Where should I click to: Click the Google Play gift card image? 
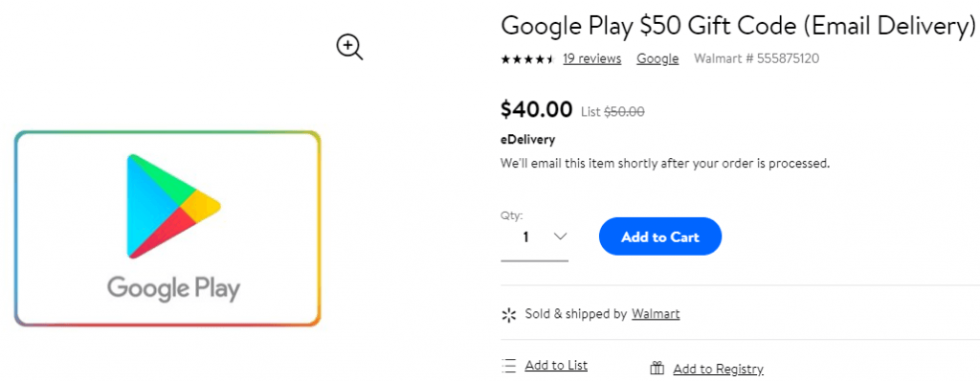[x=167, y=229]
